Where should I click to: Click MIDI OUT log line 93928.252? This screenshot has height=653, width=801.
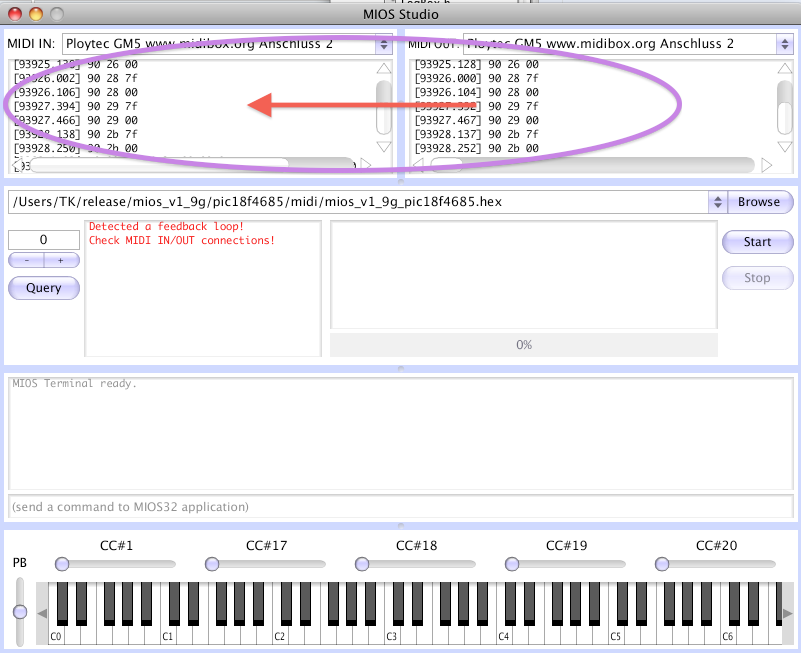tap(477, 148)
